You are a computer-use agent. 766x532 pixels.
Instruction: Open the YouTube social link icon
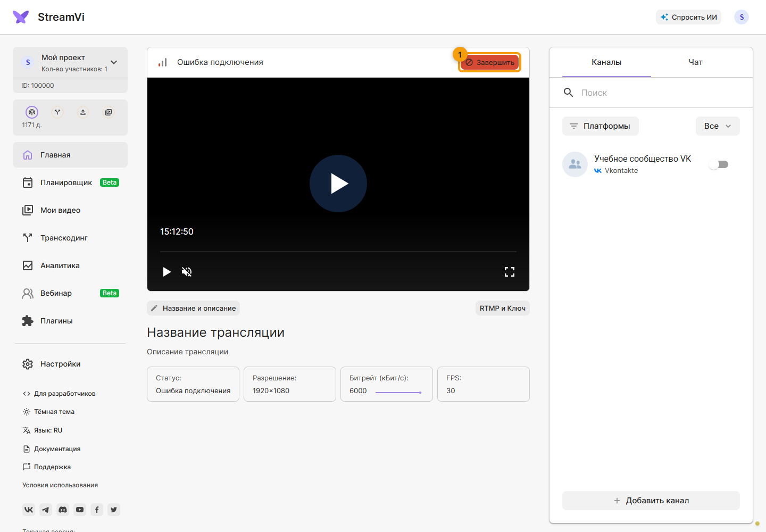point(80,510)
